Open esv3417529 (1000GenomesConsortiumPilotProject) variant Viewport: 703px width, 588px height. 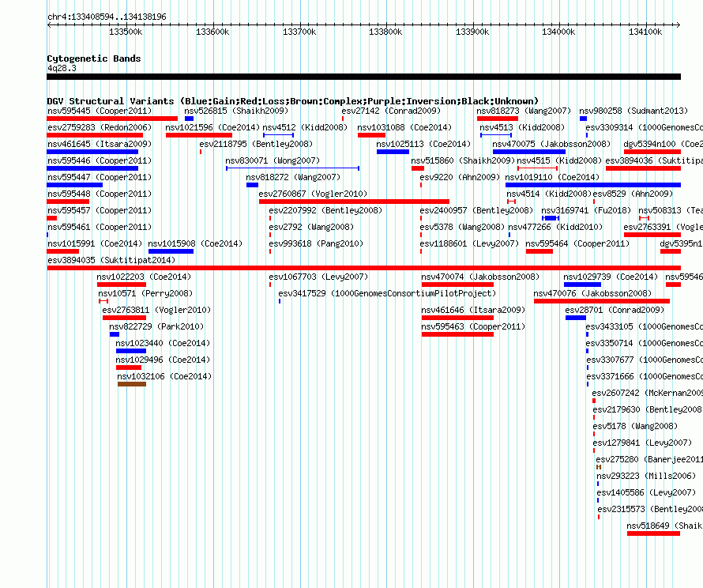280,301
